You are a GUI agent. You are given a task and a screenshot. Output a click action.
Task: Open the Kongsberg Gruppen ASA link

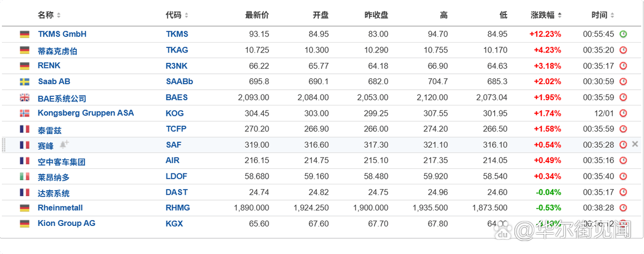pyautogui.click(x=86, y=113)
